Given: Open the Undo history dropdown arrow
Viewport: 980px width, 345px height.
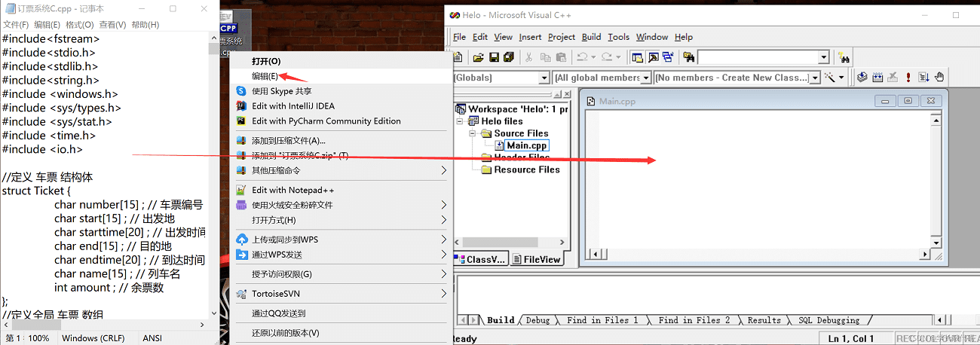Looking at the screenshot, I should click(593, 57).
